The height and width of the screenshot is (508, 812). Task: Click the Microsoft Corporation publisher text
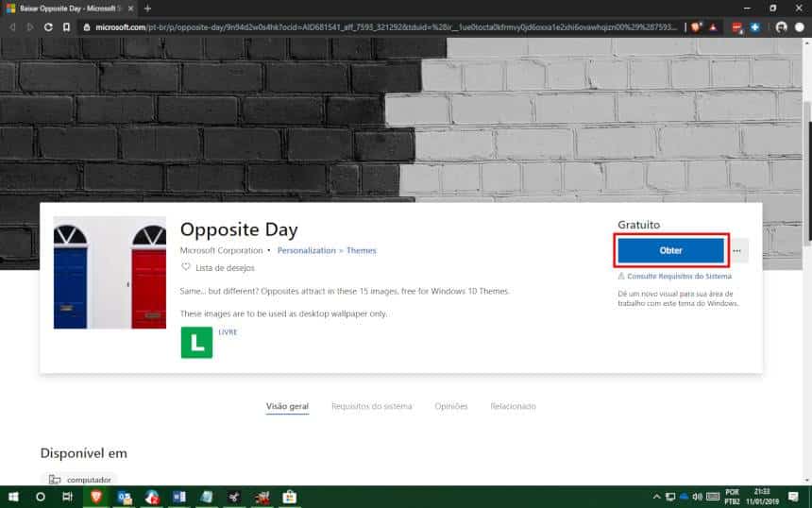(x=221, y=250)
